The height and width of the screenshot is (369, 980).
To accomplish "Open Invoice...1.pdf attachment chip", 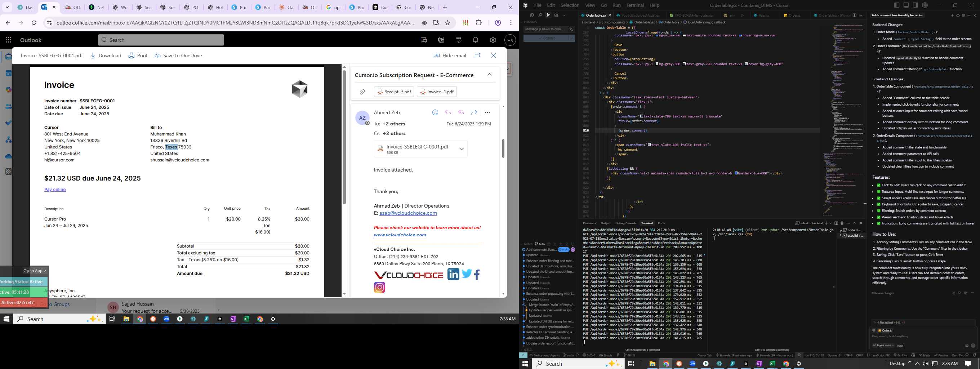I will (x=437, y=92).
